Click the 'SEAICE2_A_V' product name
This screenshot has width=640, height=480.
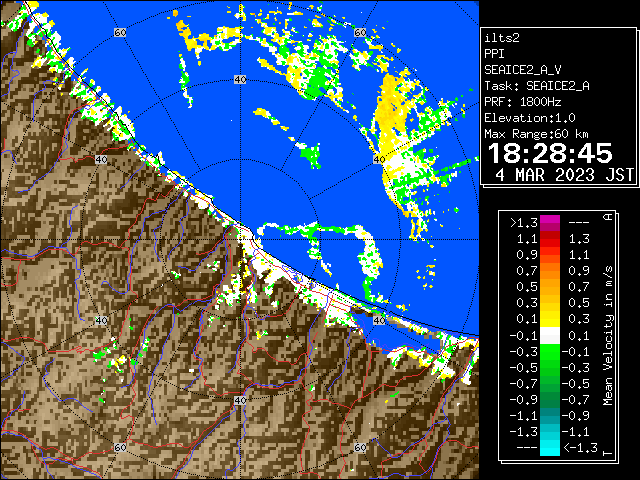[523, 70]
